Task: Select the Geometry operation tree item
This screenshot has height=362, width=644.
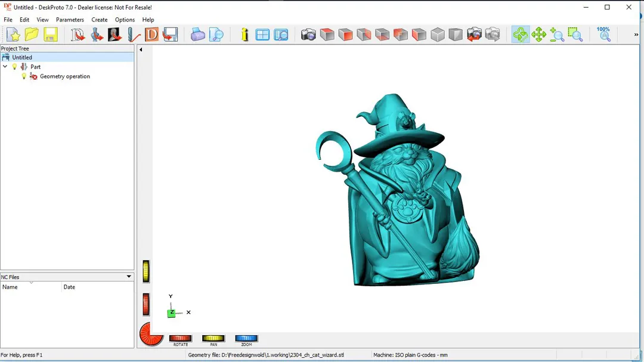Action: click(64, 76)
